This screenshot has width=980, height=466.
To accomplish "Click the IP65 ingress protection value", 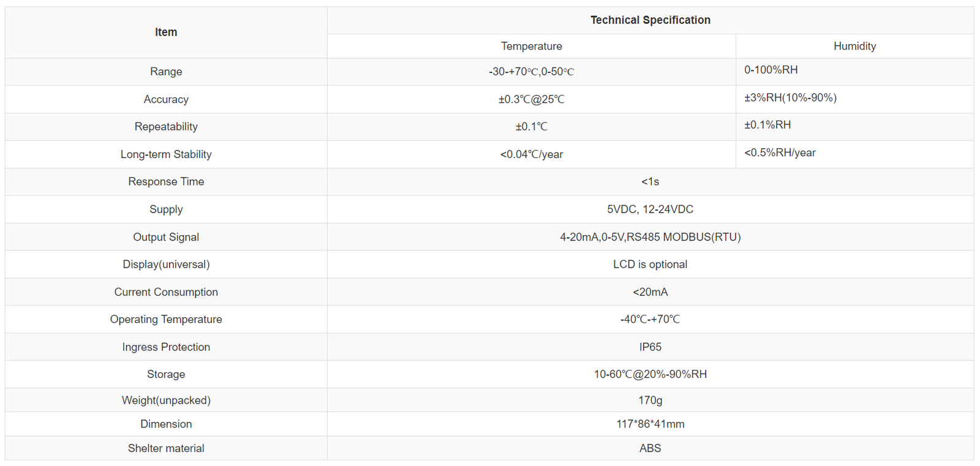I will click(x=650, y=347).
